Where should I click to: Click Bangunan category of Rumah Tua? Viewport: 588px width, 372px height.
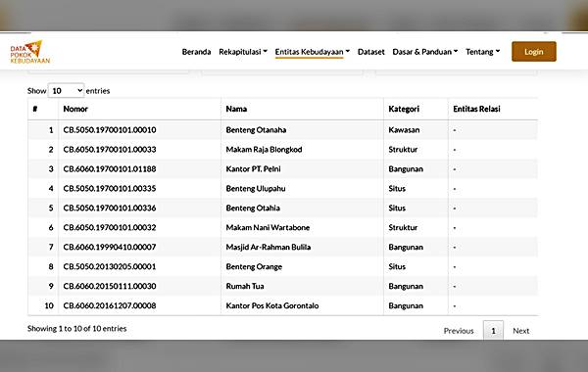406,286
